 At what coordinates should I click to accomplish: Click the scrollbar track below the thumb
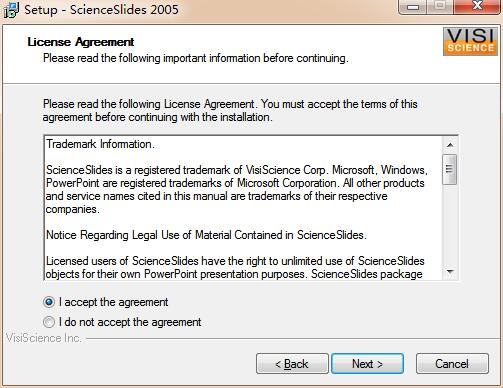pos(450,224)
